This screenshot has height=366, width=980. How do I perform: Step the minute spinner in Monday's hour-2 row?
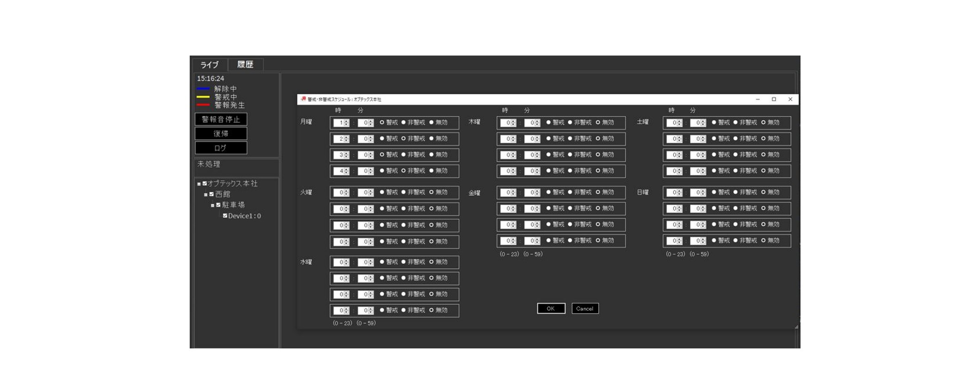pos(371,139)
